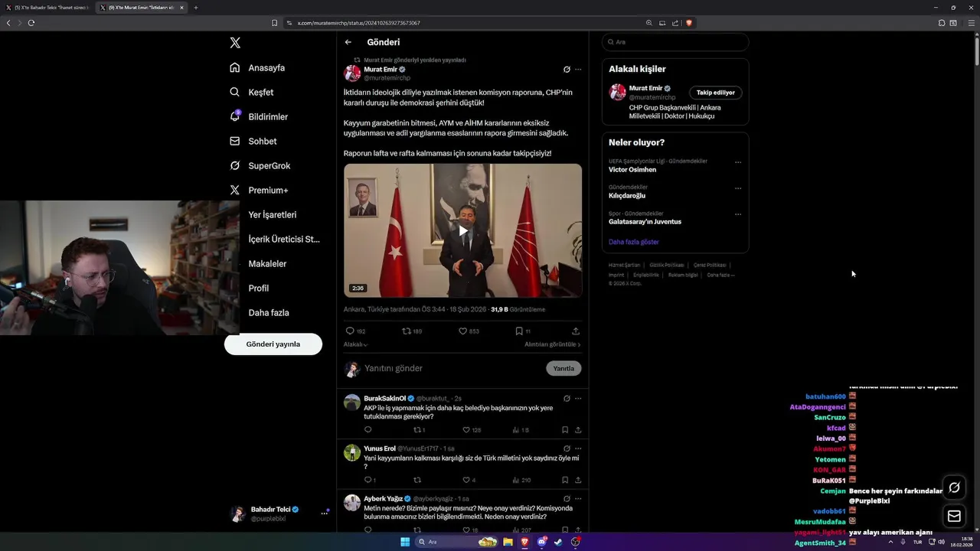Click into the Yanıtını gönder reply field

click(x=452, y=368)
